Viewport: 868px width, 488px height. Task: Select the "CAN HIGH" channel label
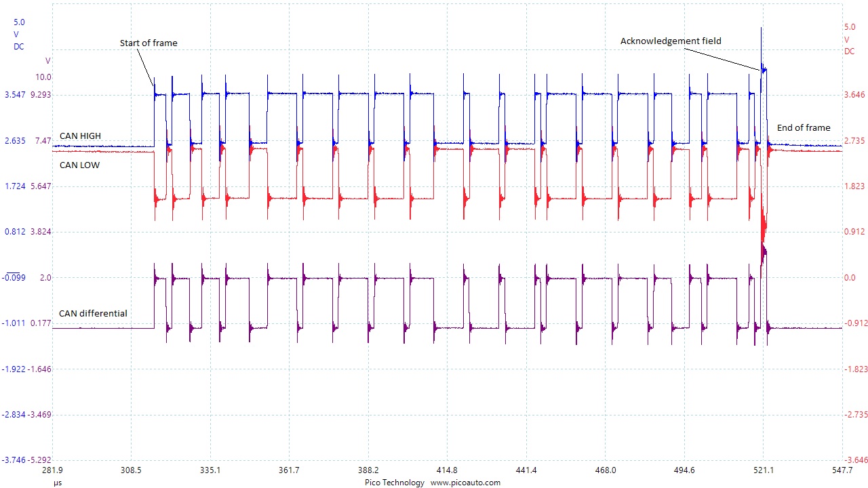coord(80,136)
